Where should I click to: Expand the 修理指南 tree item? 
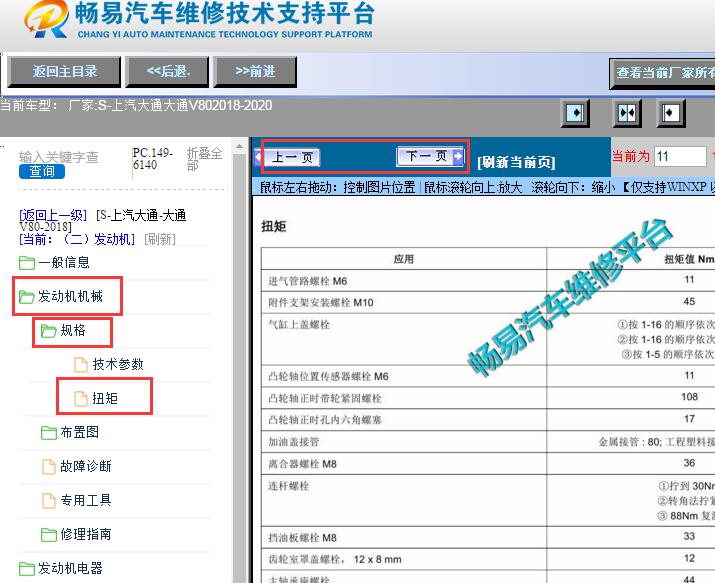click(86, 534)
